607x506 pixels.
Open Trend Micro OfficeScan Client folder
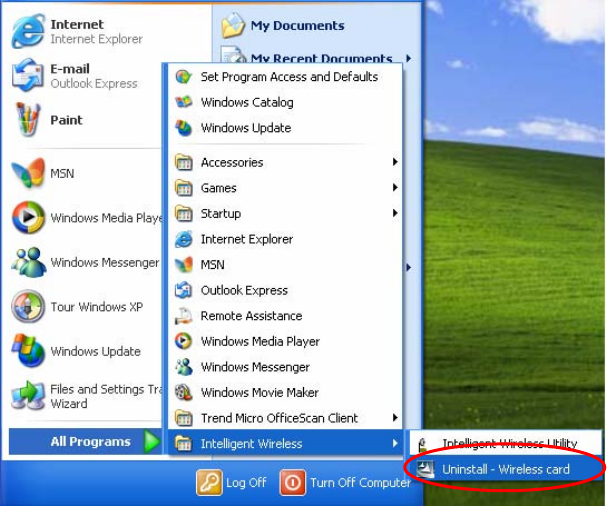click(x=285, y=418)
